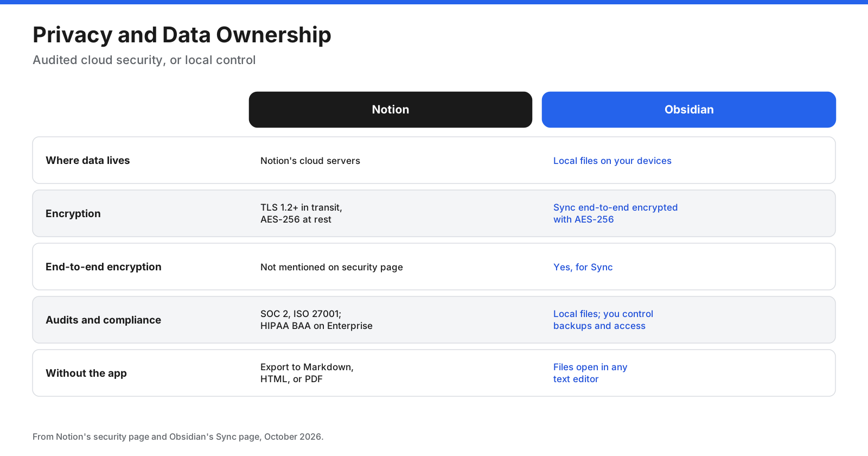Click subtitle 'Audited cloud security, or local control'
868x456 pixels.
tap(144, 60)
